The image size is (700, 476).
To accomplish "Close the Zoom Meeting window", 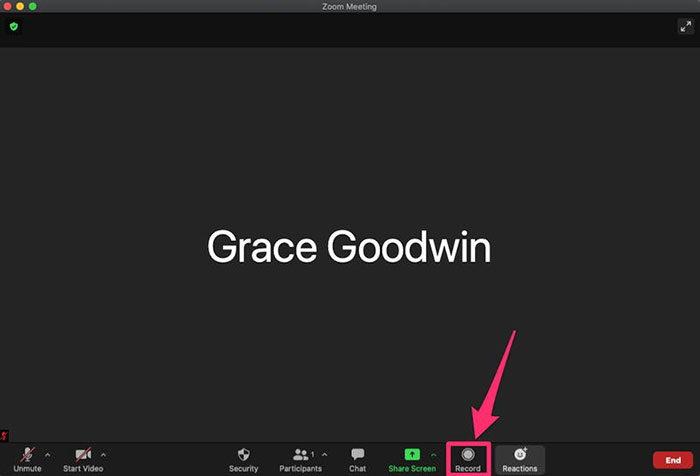I will pyautogui.click(x=7, y=6).
